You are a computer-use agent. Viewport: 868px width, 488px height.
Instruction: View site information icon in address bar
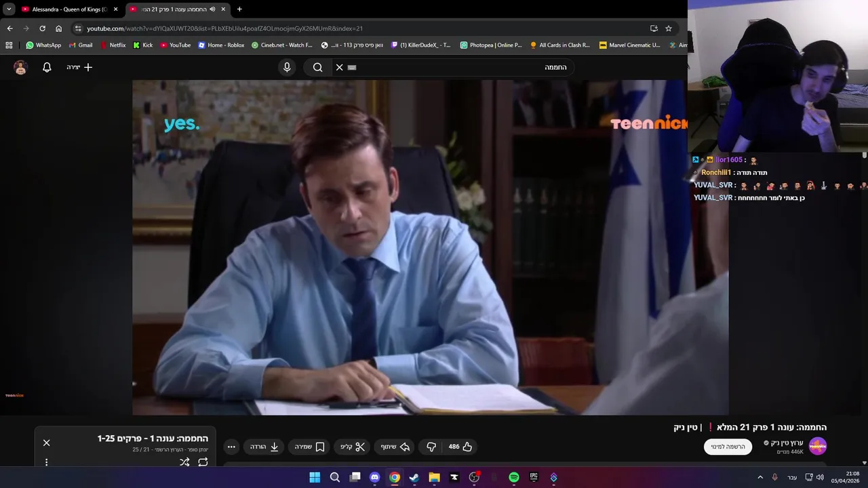[x=78, y=28]
